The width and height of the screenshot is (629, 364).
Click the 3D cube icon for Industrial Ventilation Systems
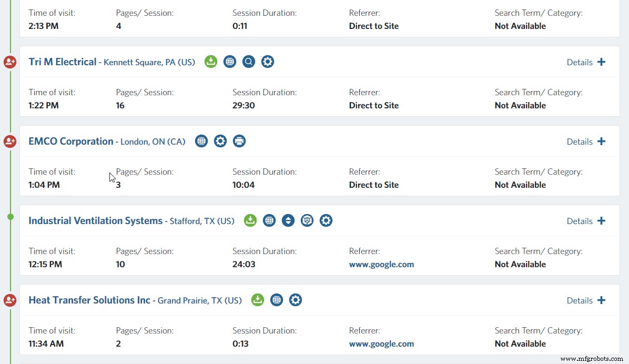coord(307,220)
